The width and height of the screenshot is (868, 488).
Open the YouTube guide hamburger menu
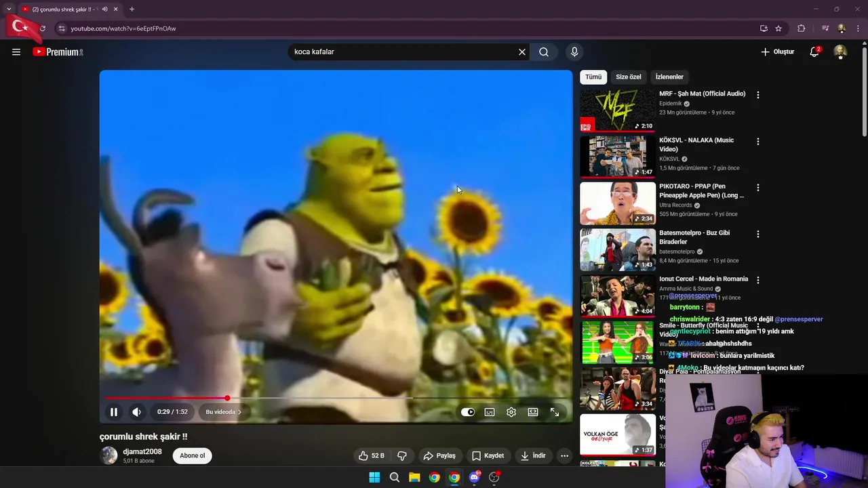pos(16,52)
